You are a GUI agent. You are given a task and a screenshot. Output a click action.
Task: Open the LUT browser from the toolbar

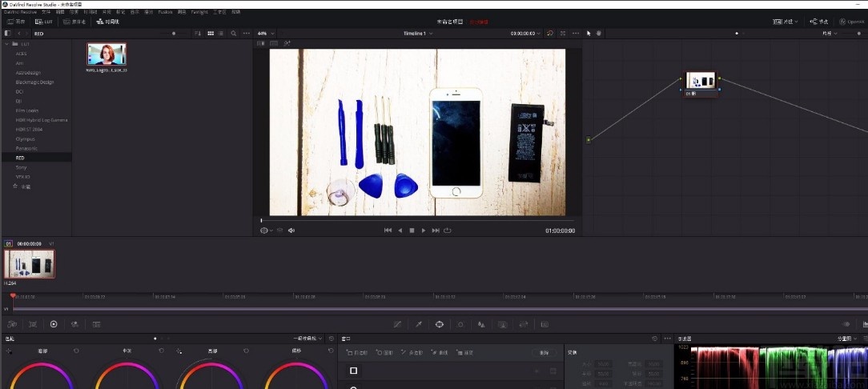[x=44, y=22]
